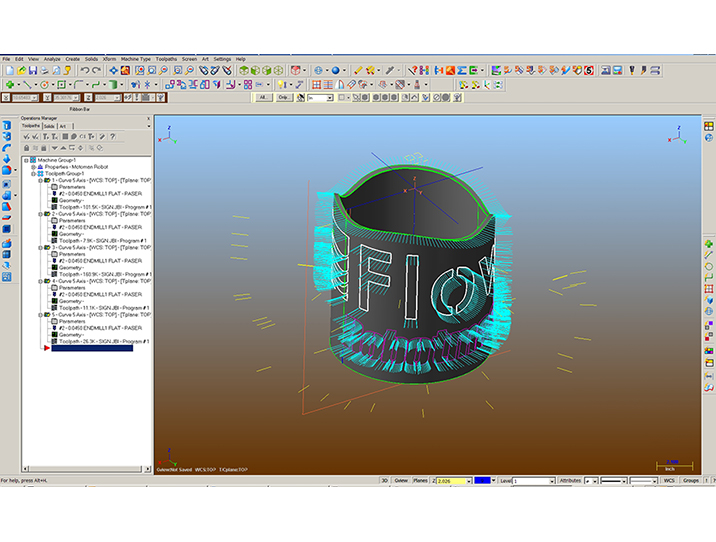The width and height of the screenshot is (716, 542).
Task: Click Select All Operations double-check icon
Action: [x=26, y=137]
